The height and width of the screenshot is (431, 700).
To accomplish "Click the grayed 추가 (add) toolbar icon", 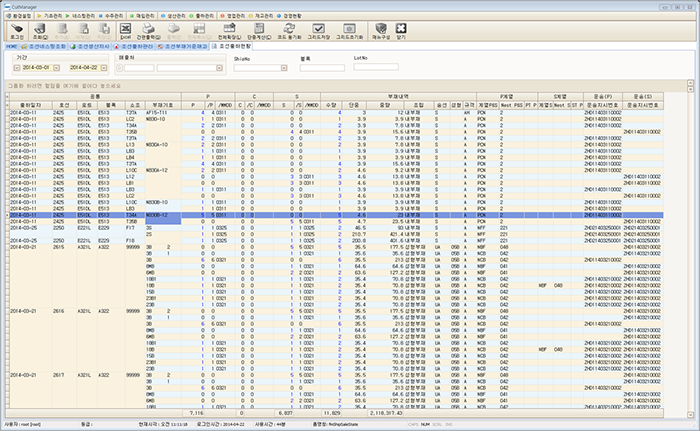I will pos(62,29).
